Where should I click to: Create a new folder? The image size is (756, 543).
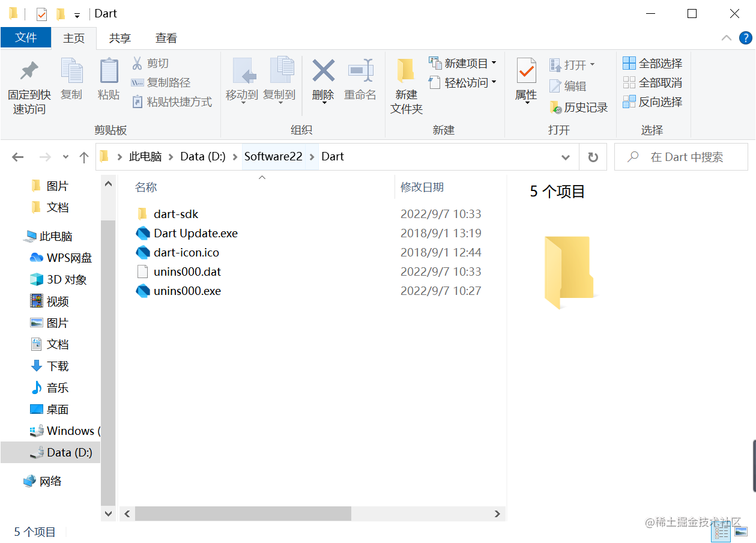(405, 84)
